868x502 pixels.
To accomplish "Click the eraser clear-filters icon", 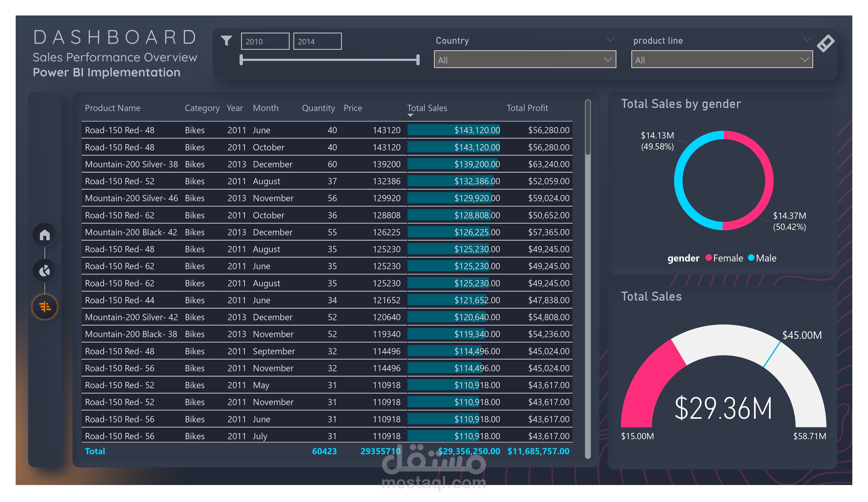I will (826, 44).
